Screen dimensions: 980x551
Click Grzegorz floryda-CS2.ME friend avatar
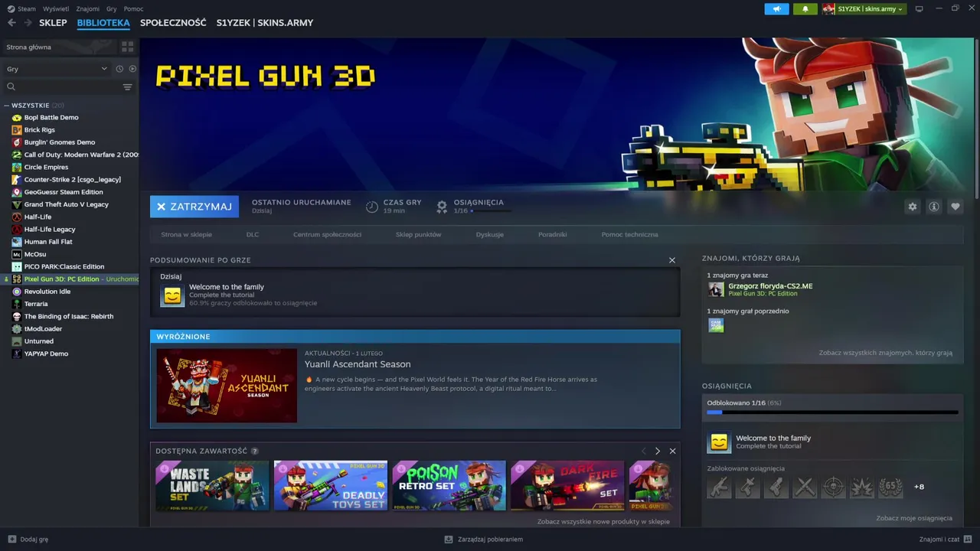(x=716, y=289)
